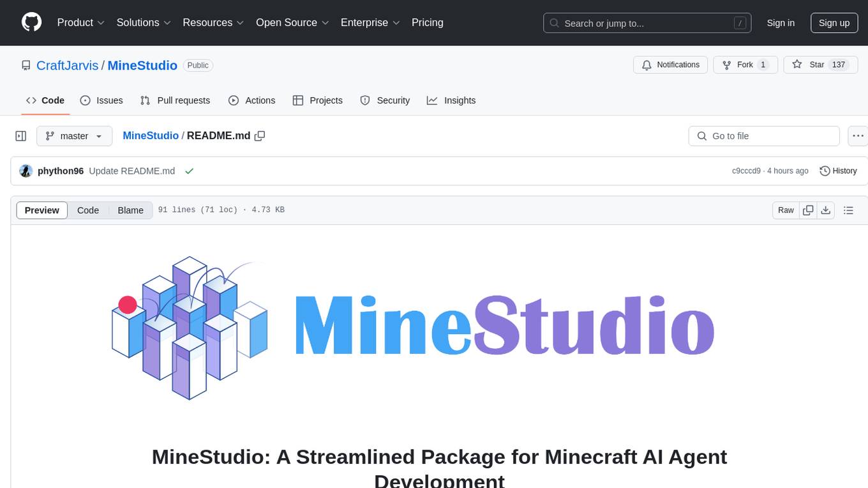The width and height of the screenshot is (868, 488).
Task: Open commit c9cccd9
Action: [746, 171]
